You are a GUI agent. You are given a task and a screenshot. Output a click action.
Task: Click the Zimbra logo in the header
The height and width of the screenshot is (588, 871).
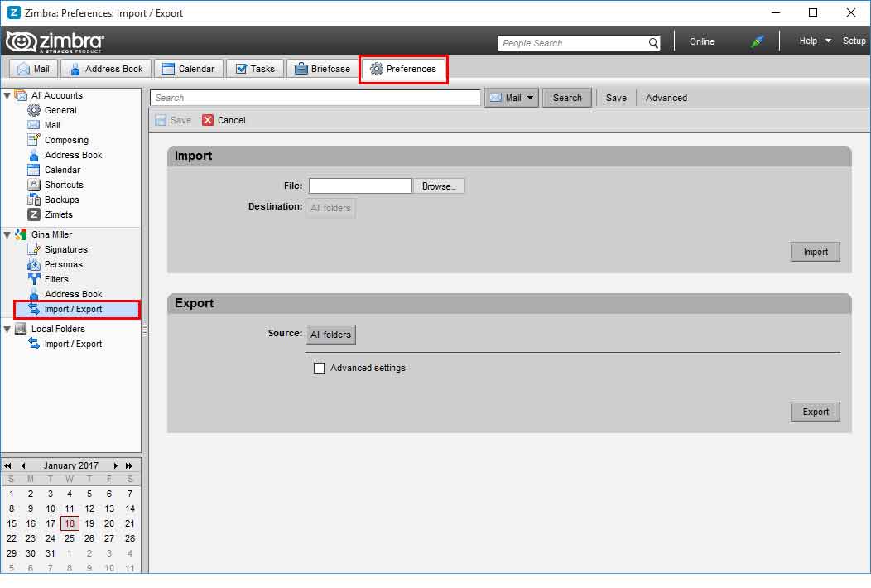pos(55,41)
